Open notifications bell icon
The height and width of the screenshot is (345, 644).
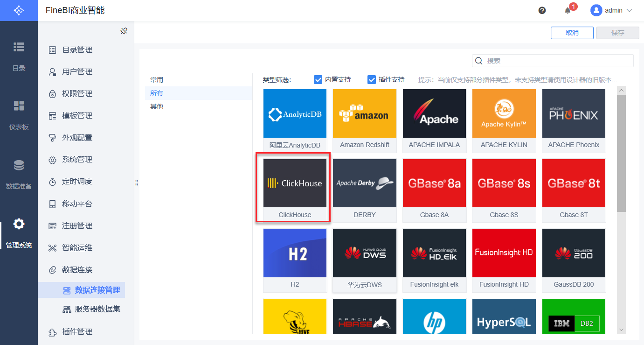(568, 10)
